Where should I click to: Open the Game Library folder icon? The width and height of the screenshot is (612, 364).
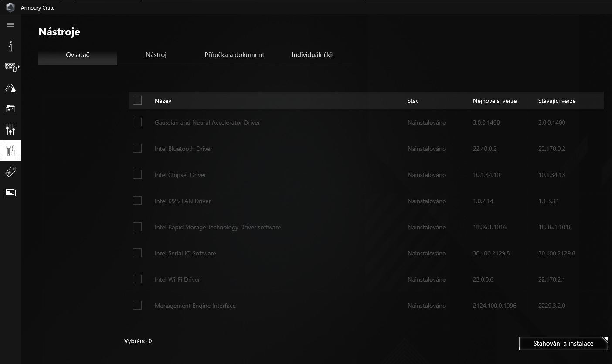[10, 109]
